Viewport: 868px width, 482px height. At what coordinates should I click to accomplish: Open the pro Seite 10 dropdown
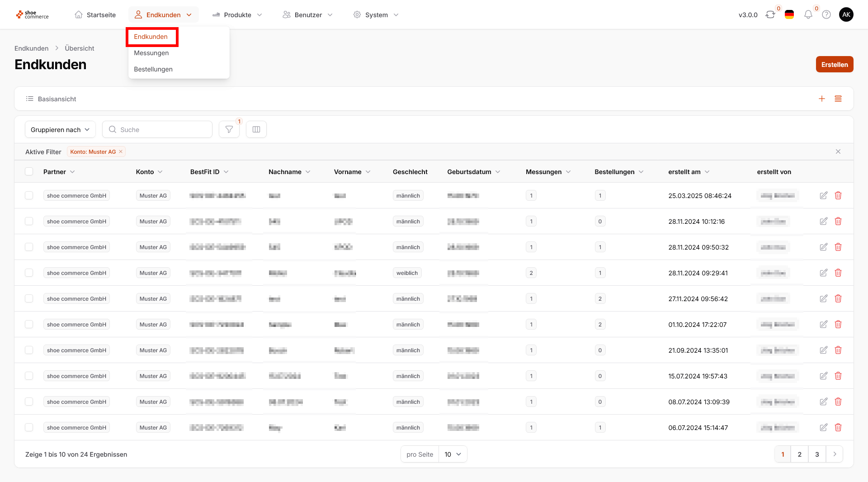[x=453, y=454]
